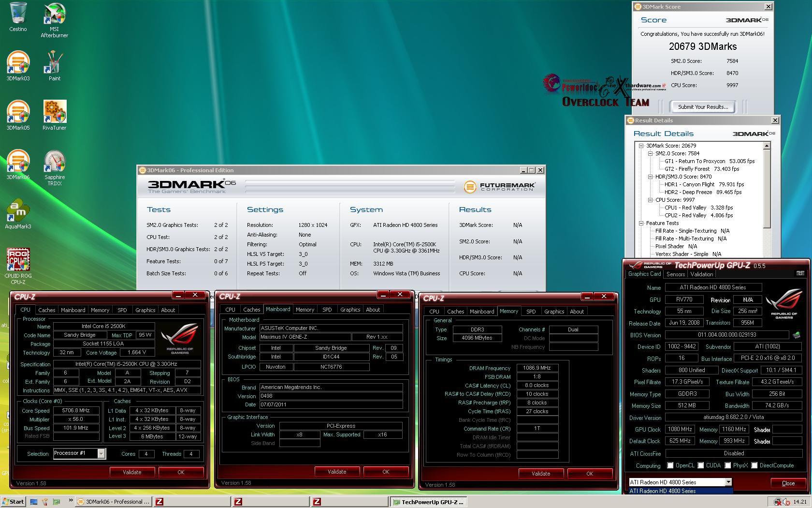812x508 pixels.
Task: Select the RivaTuner desktop icon
Action: [54, 115]
